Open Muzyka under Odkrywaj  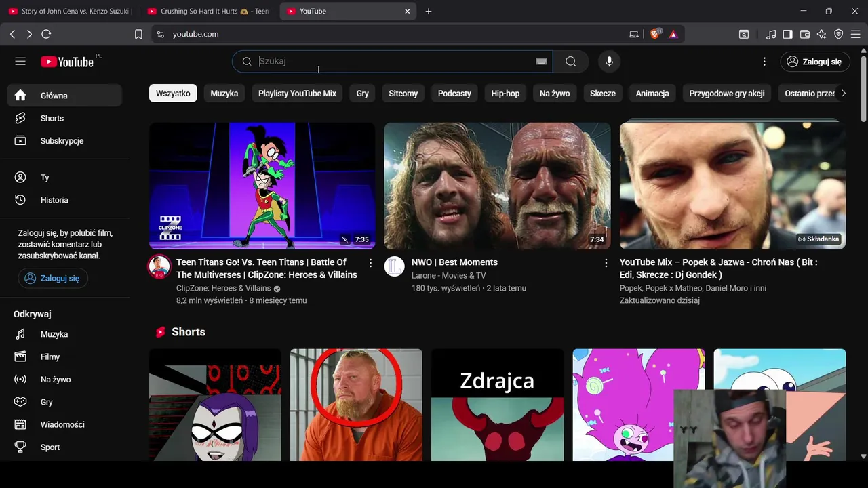[64, 334]
